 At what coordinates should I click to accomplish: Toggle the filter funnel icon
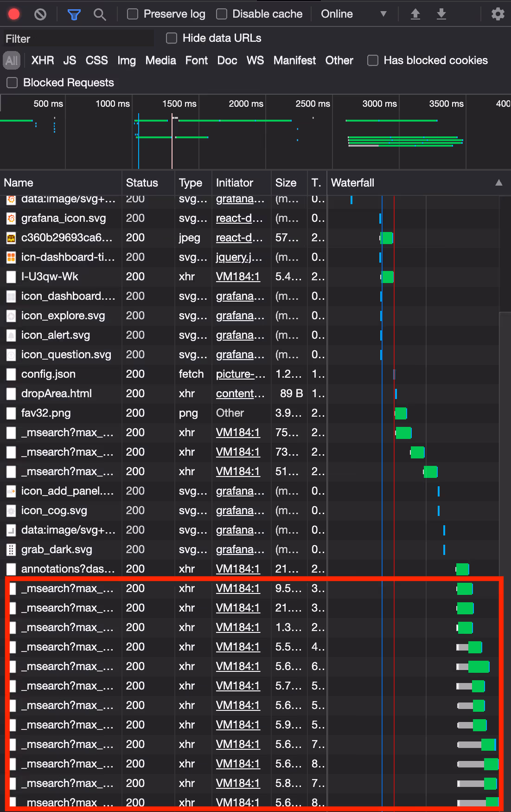tap(74, 14)
